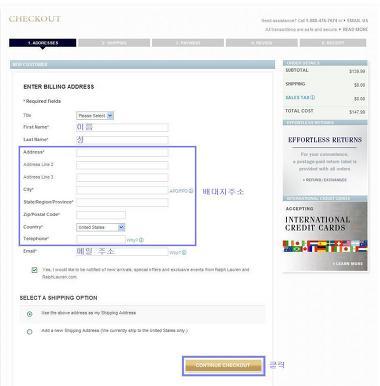Select 'Add a new Shipping Address' option

(x=30, y=332)
